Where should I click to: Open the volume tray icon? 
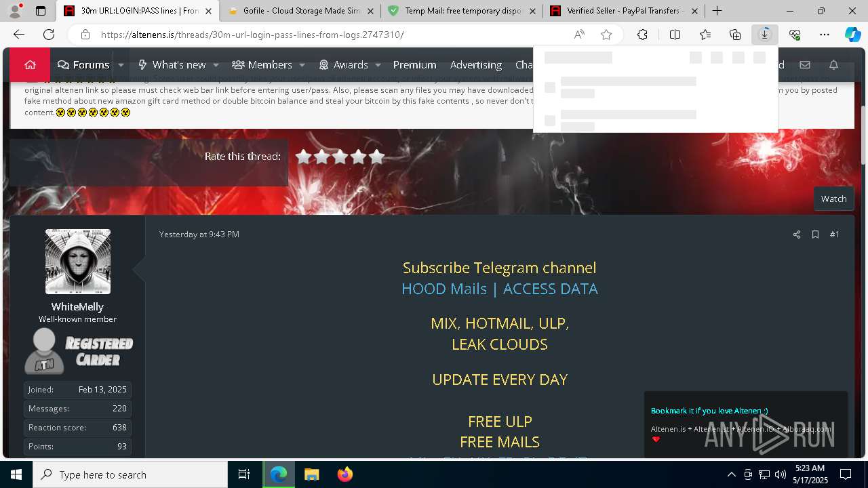(x=780, y=474)
